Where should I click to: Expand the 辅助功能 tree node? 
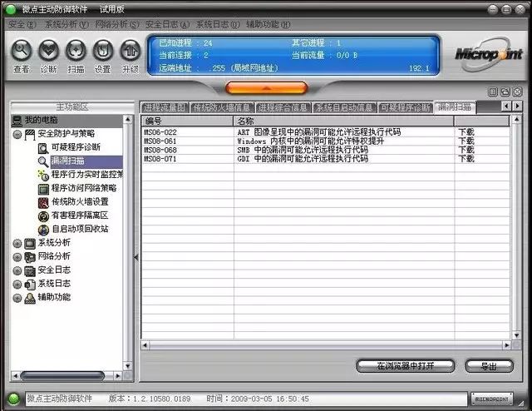(17, 298)
